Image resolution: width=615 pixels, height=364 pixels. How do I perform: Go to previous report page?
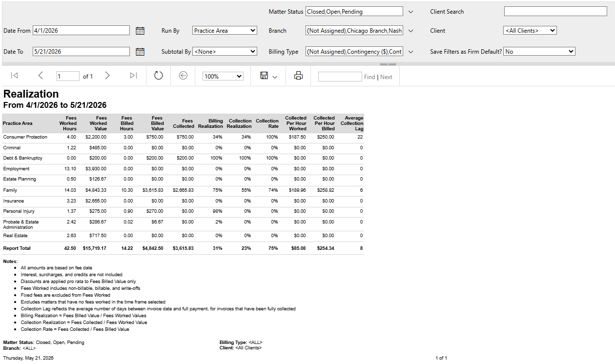pyautogui.click(x=41, y=76)
